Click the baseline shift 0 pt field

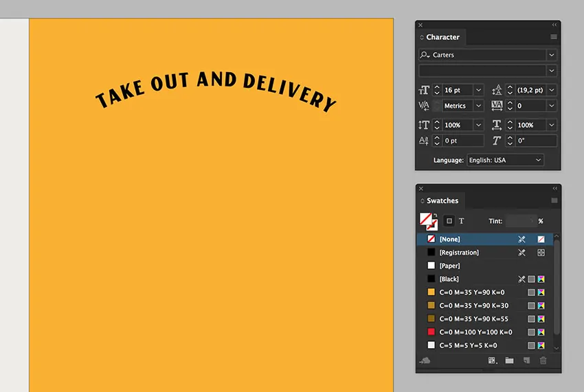[463, 141]
